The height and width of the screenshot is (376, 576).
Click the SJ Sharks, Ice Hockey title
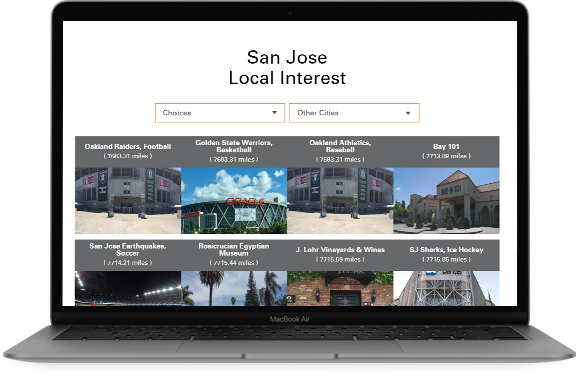tap(446, 250)
